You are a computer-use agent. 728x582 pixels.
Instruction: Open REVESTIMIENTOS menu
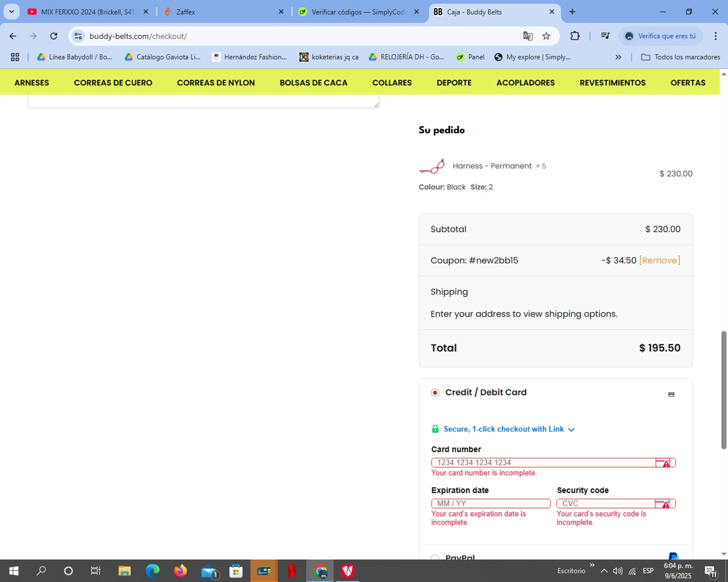(x=612, y=82)
